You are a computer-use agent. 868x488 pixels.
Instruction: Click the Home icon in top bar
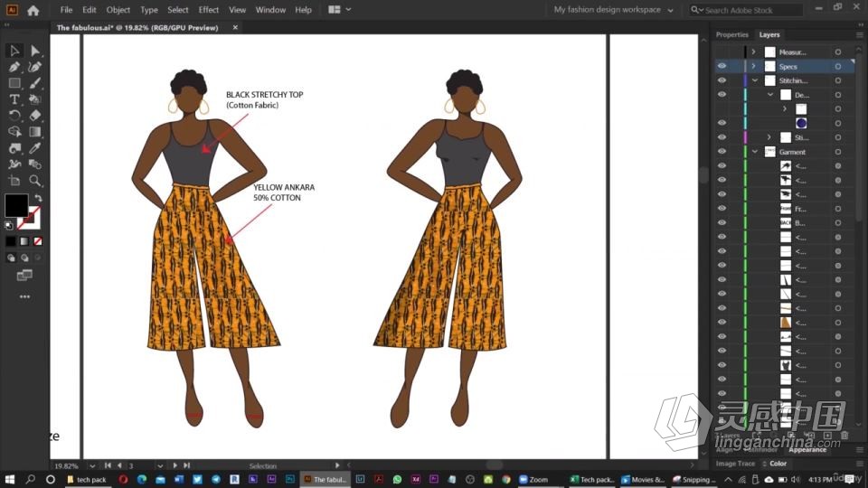pos(33,10)
